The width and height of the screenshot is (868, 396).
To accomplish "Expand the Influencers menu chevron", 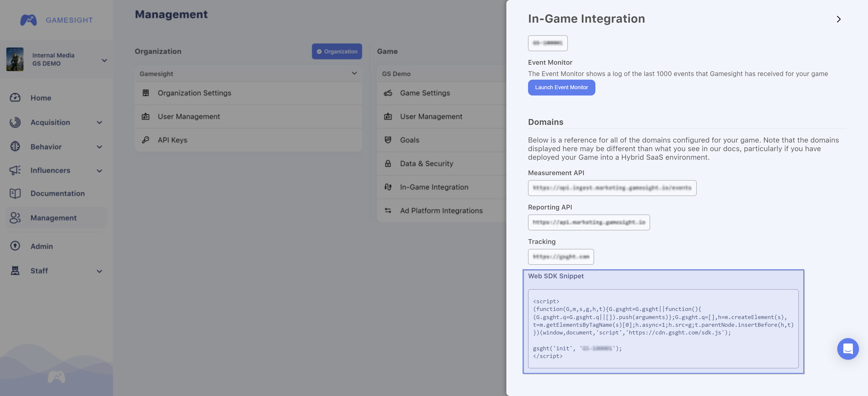I will click(99, 171).
